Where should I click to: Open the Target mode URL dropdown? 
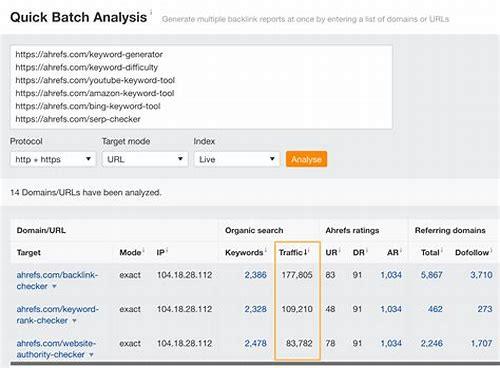145,159
